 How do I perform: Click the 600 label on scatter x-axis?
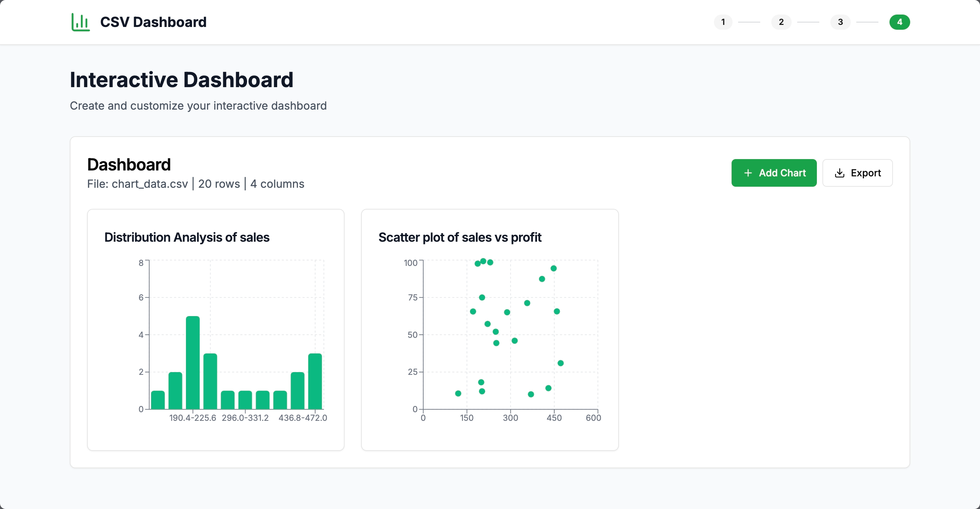point(593,418)
